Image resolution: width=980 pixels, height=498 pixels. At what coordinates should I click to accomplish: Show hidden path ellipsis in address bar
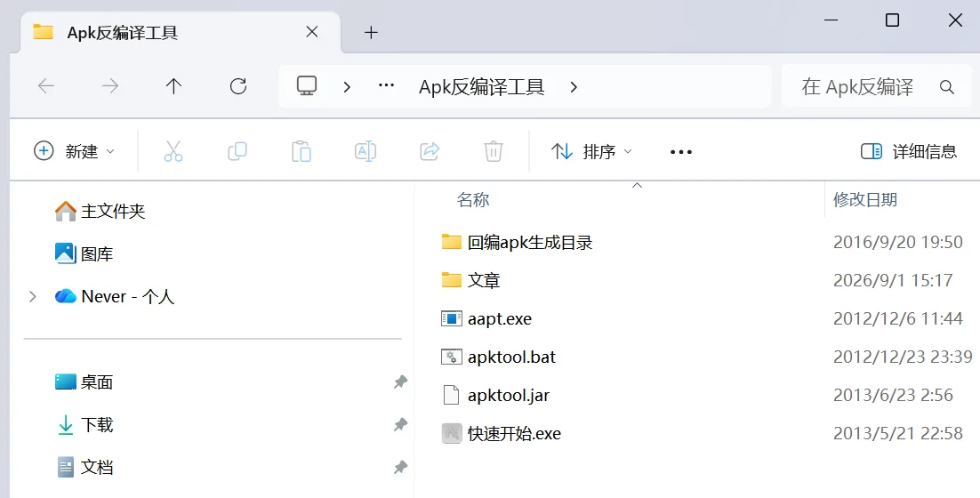pos(386,86)
